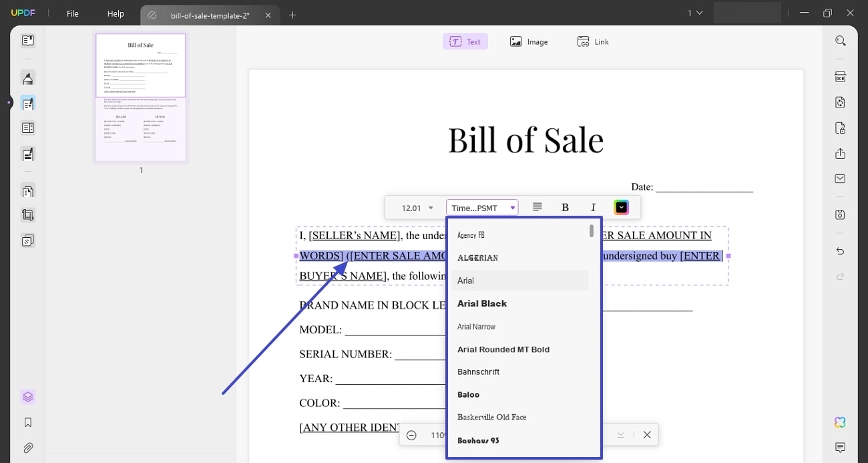The width and height of the screenshot is (868, 463).
Task: Save the document icon in right sidebar
Action: click(x=840, y=214)
